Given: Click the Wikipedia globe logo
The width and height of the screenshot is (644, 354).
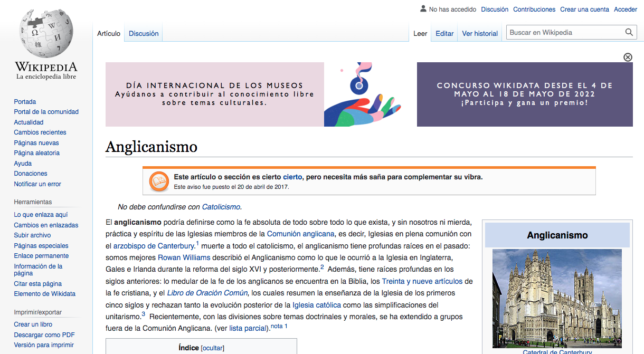Looking at the screenshot, I should pos(46,34).
